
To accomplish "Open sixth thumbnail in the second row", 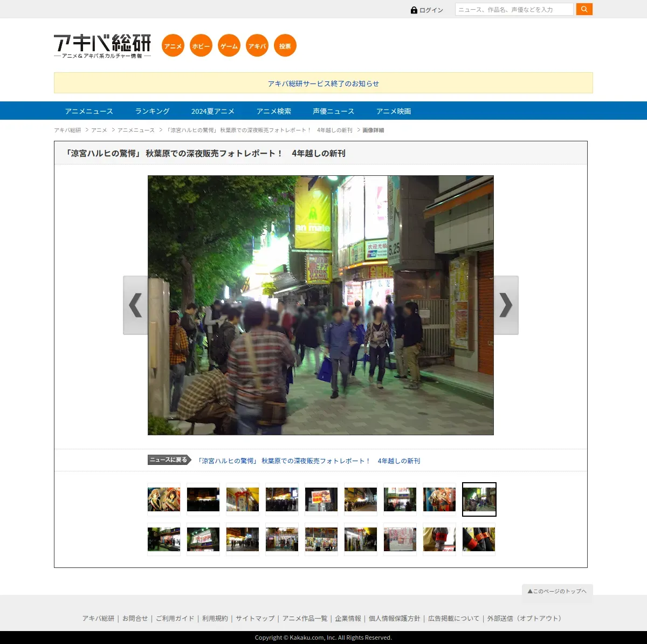I will coord(361,539).
